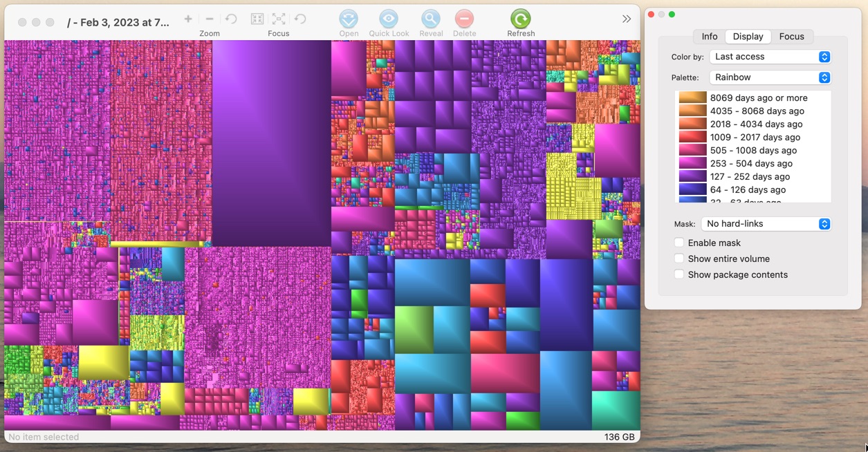Open the Color by dropdown
Screen dimensions: 868x452
(770, 57)
